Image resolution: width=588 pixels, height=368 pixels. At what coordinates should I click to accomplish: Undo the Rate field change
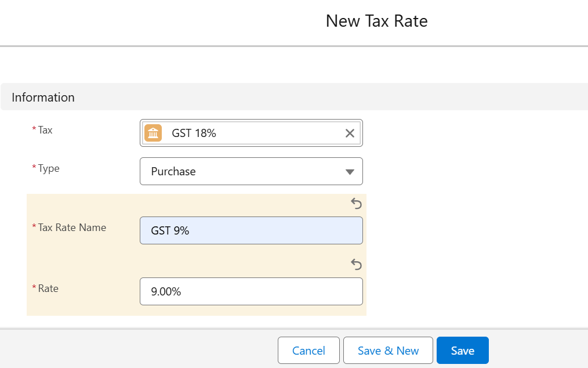(x=357, y=265)
